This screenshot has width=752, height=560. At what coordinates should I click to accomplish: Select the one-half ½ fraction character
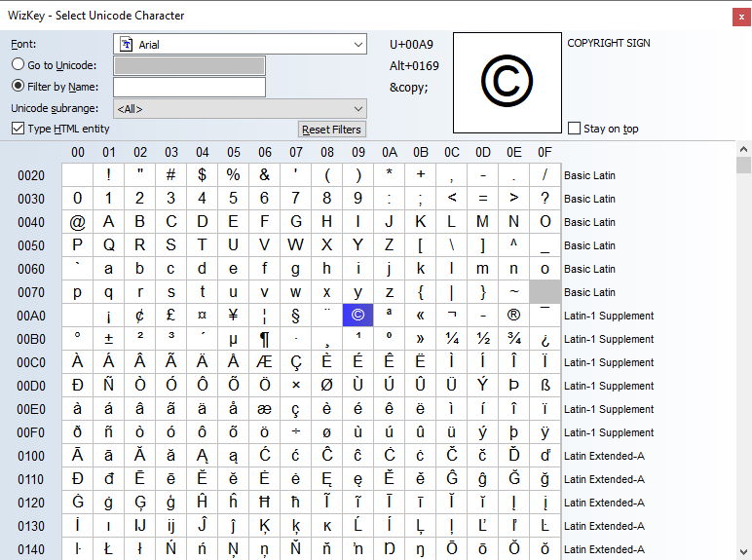482,339
